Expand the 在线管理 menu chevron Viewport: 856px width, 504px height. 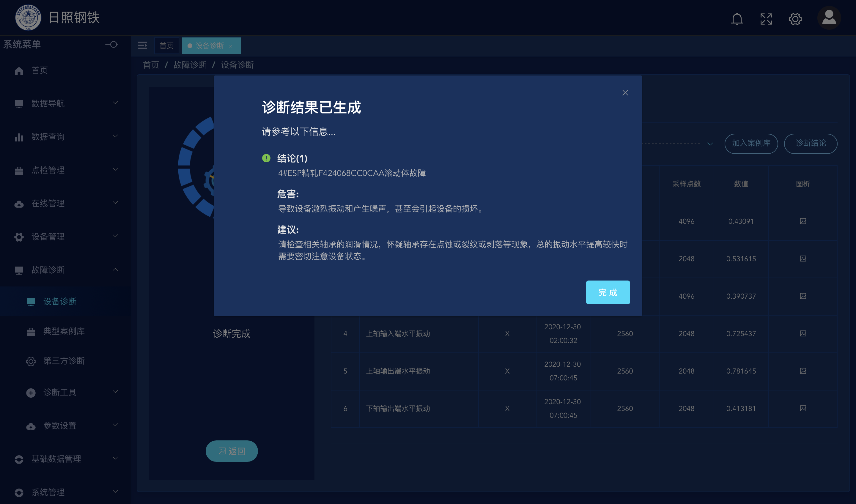coord(116,203)
